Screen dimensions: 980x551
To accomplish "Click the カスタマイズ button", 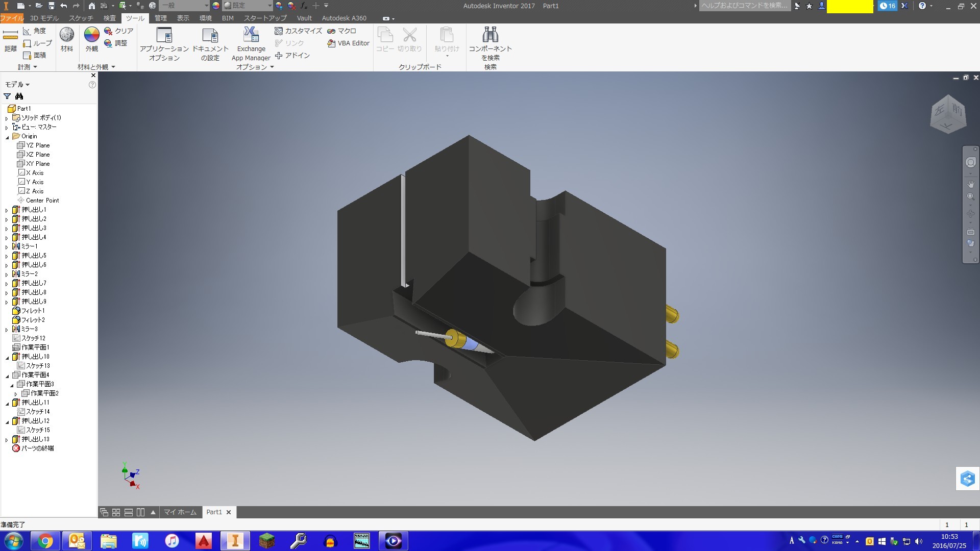I will tap(298, 31).
